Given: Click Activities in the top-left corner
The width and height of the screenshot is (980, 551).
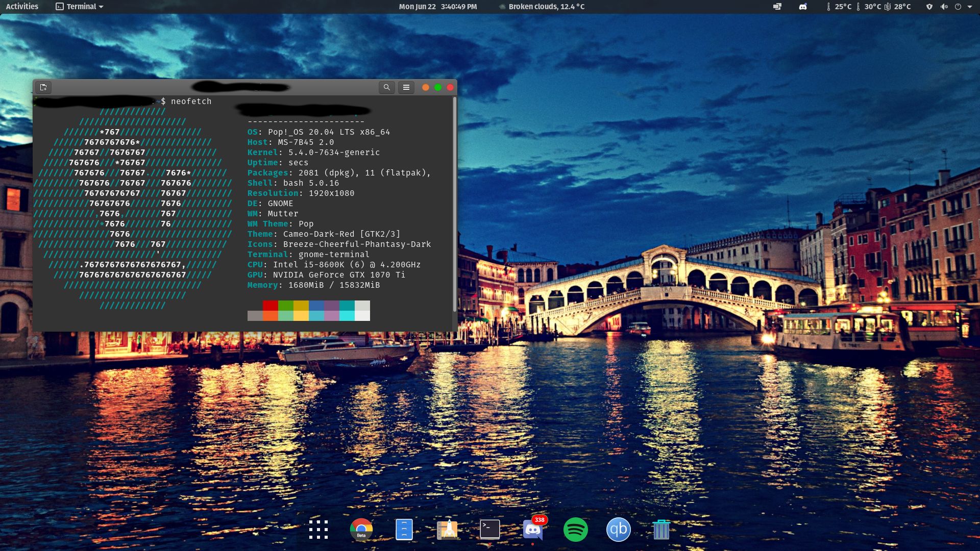Looking at the screenshot, I should click(x=21, y=7).
